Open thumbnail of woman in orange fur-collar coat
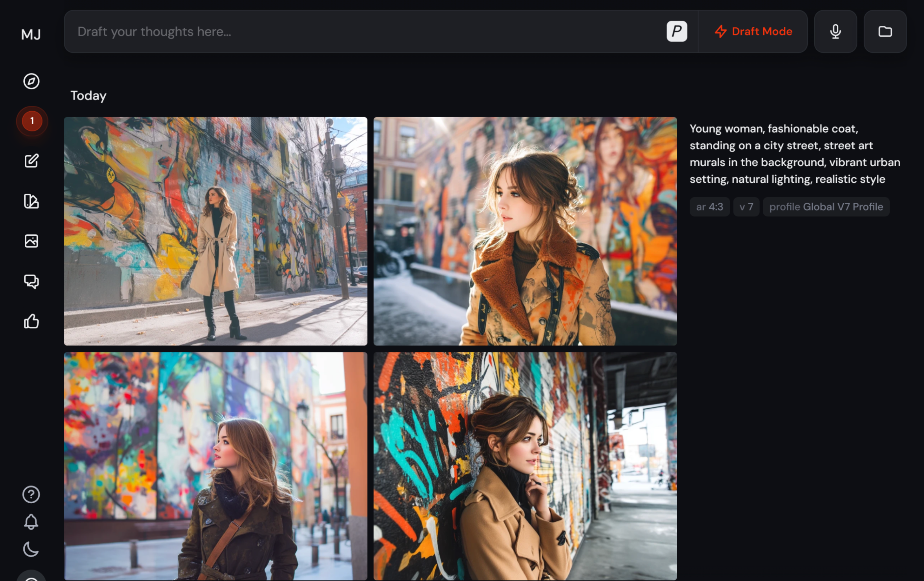This screenshot has height=581, width=924. click(525, 231)
